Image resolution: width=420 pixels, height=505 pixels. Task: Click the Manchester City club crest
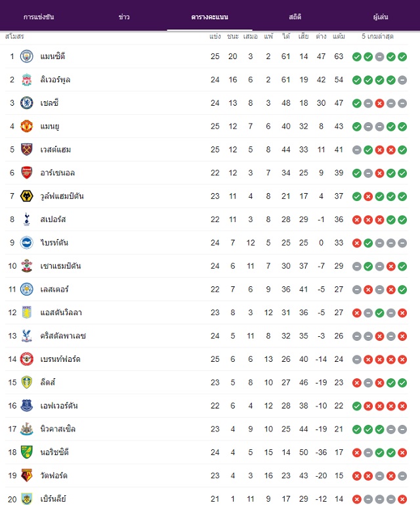click(27, 56)
